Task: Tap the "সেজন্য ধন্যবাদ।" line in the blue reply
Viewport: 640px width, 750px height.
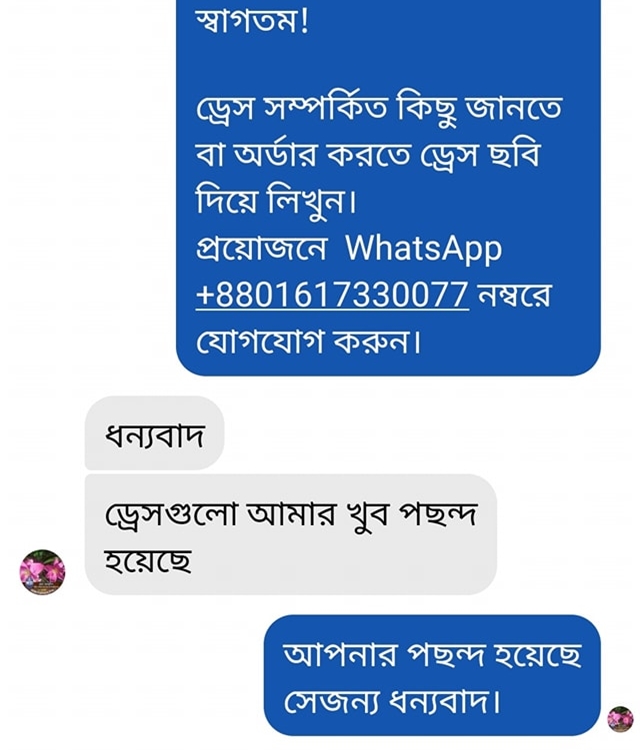Action: [x=392, y=701]
